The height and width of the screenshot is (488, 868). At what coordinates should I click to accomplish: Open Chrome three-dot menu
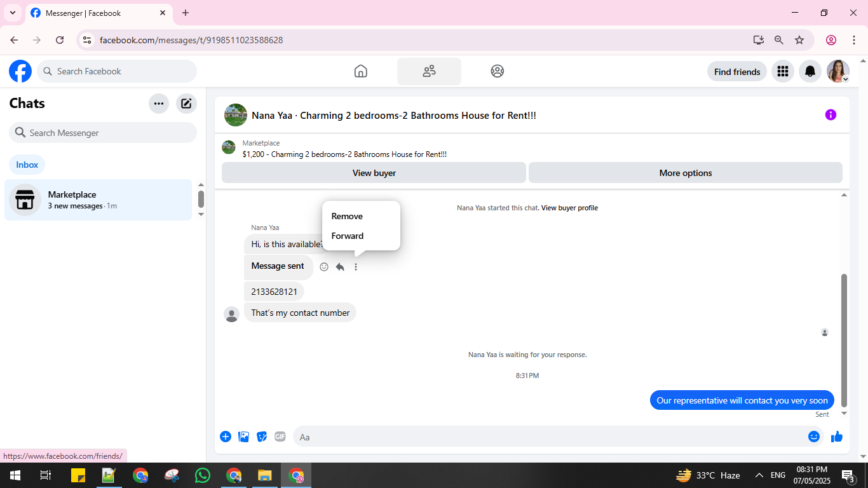(854, 40)
